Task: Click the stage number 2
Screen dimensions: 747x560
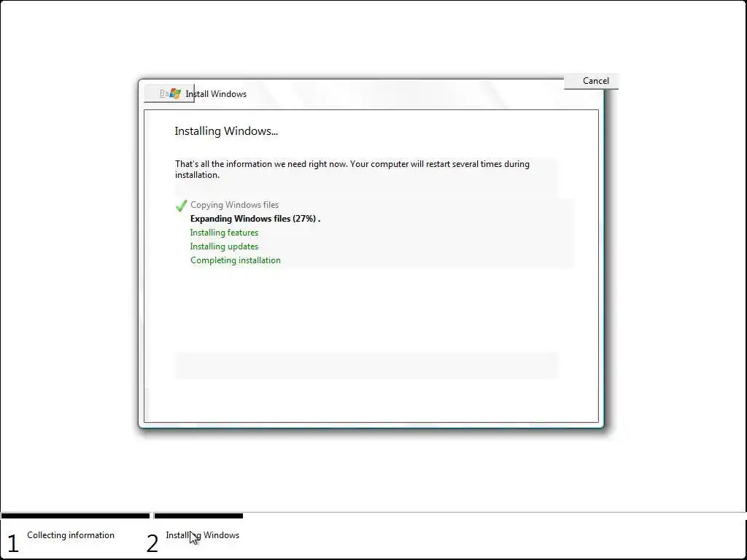Action: (x=152, y=543)
